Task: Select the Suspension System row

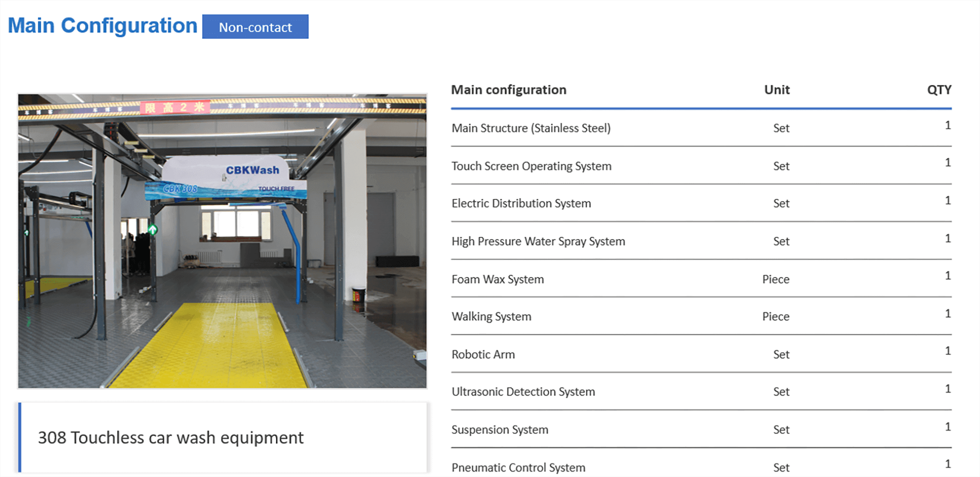Action: [499, 430]
